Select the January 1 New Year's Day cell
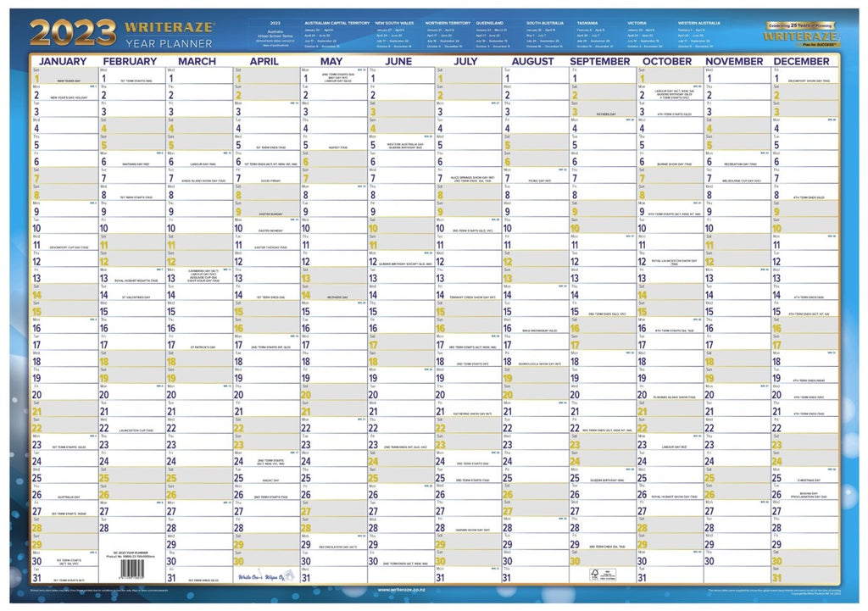This screenshot has height=611, width=868. (x=65, y=79)
